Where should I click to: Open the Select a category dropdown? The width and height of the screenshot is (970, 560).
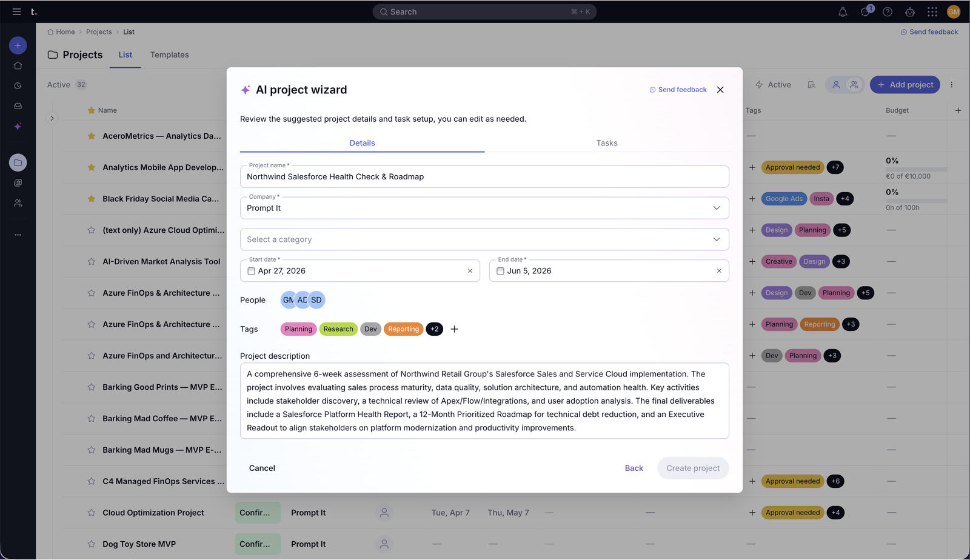(484, 239)
